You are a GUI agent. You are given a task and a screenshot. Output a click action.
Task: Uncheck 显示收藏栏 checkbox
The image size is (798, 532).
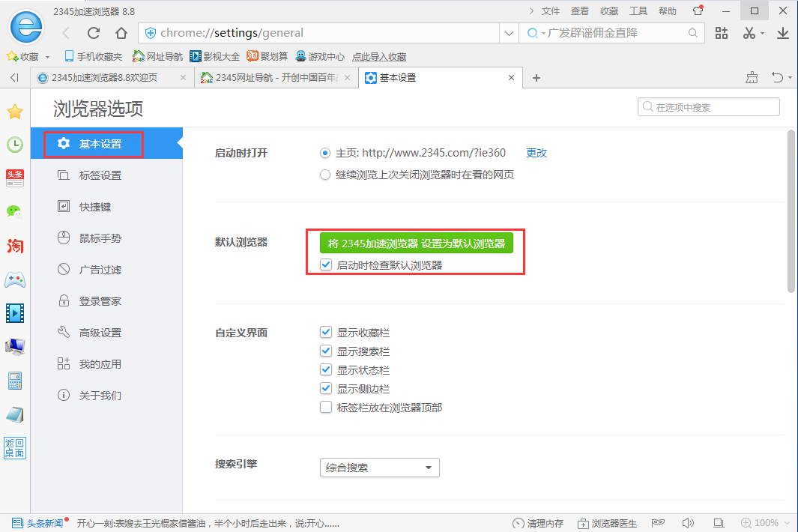click(x=326, y=332)
